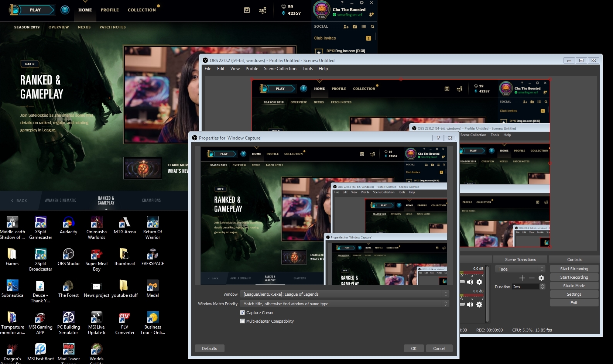The image size is (613, 364).
Task: Click the OBS mixer vertical scrollbar
Action: pos(487,293)
